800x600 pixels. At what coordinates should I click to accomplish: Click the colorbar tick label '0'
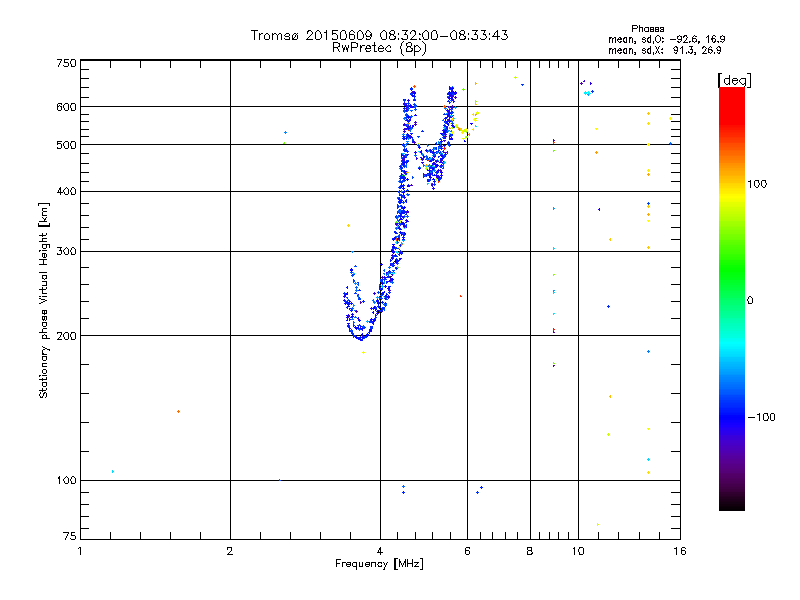[750, 301]
